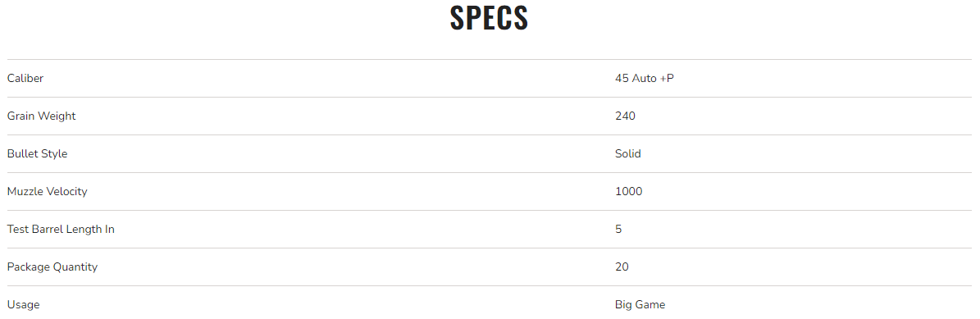Screen dimensions: 980x319
Task: Select the Grain Weight label
Action: click(41, 116)
